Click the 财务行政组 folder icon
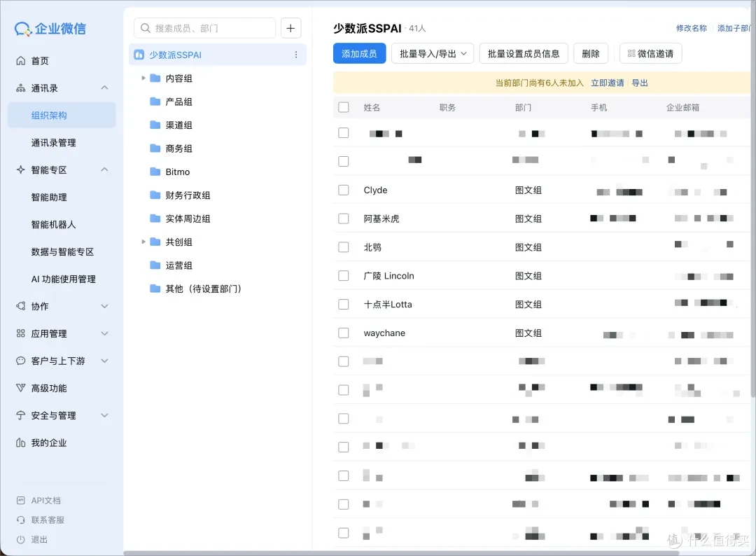Viewport: 756px width, 556px height. (155, 195)
